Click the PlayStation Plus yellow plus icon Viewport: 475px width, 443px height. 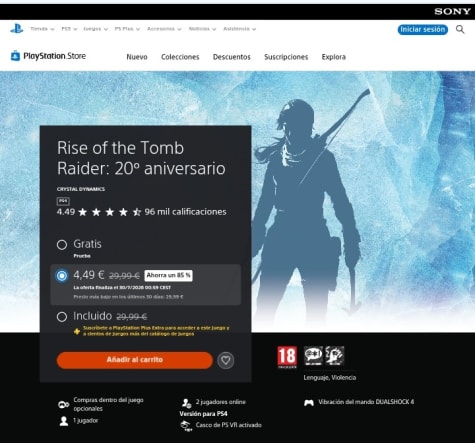[77, 331]
